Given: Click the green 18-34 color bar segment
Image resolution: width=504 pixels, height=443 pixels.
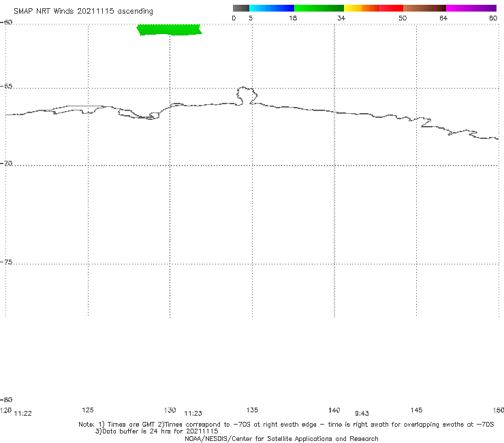Looking at the screenshot, I should coord(319,8).
